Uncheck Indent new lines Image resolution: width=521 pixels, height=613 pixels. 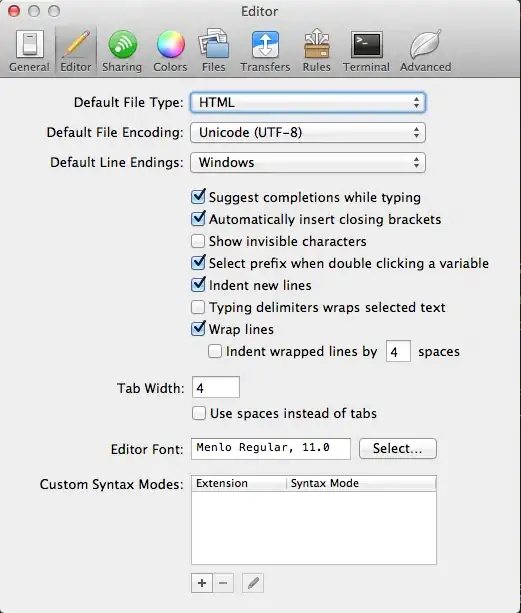pos(198,285)
